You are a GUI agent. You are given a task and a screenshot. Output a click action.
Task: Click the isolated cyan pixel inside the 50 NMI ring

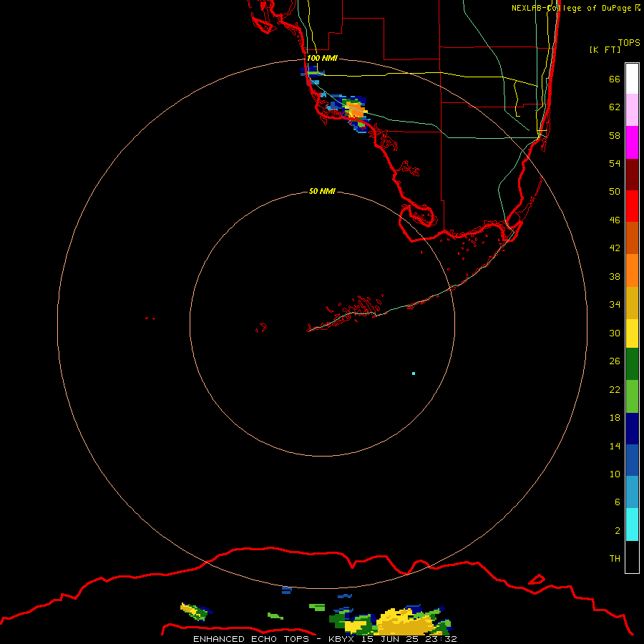tap(414, 374)
